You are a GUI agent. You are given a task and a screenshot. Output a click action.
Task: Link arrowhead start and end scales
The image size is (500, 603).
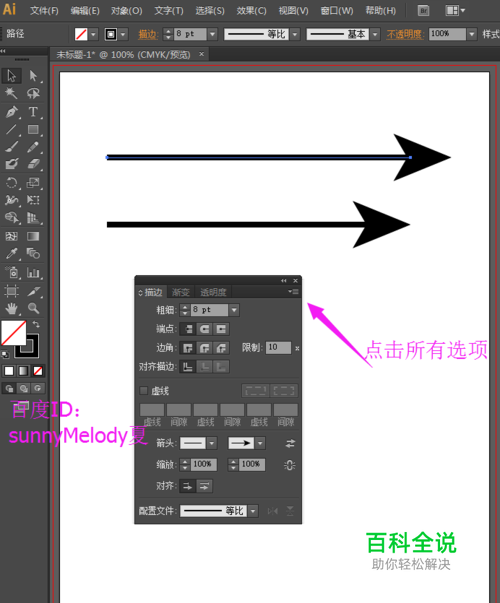tap(290, 465)
